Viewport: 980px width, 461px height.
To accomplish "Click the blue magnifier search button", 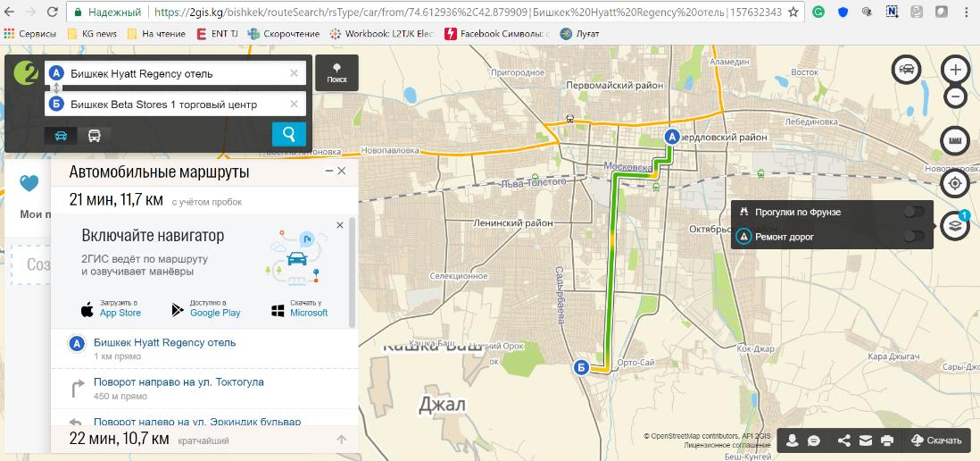I will click(x=288, y=135).
